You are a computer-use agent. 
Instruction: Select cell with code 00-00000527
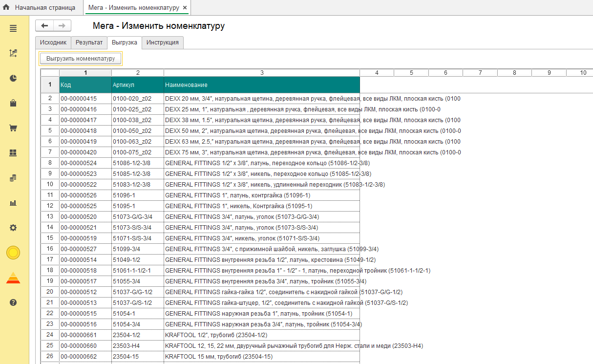(x=85, y=249)
